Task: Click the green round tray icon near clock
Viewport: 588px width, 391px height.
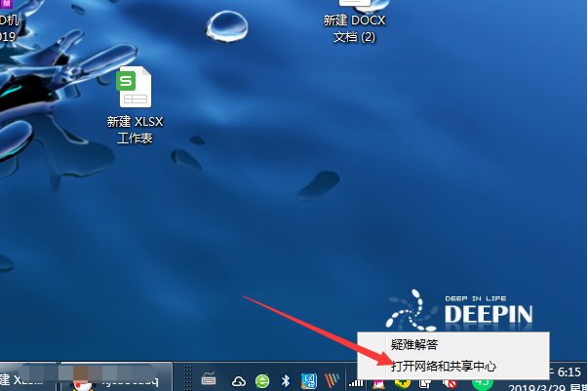Action: (x=482, y=383)
